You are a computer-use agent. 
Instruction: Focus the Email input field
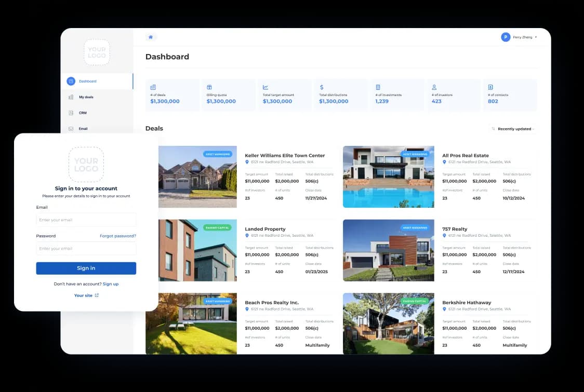click(x=86, y=220)
